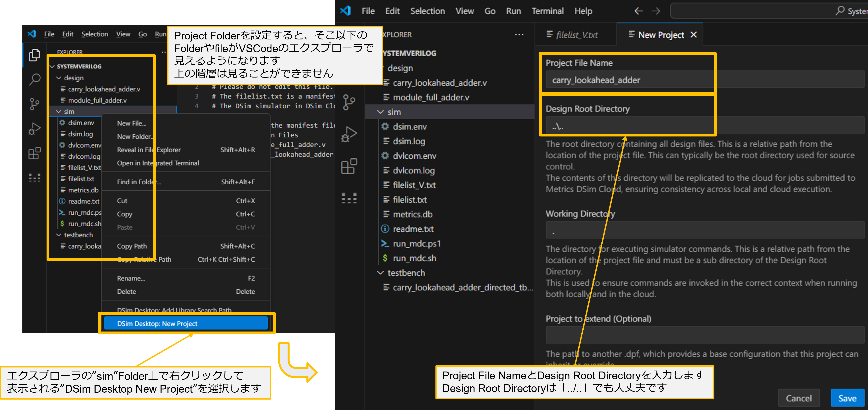
Task: Collapse testbench folder in right explorer
Action: [380, 273]
